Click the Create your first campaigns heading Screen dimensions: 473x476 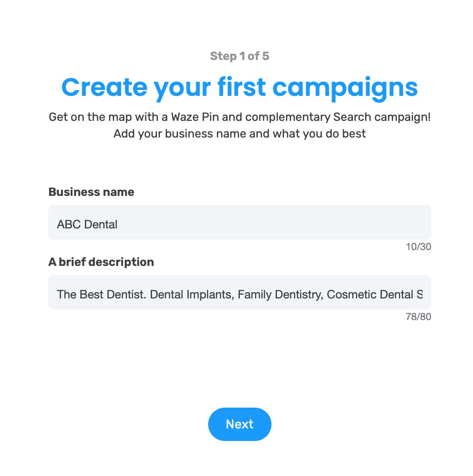(240, 87)
